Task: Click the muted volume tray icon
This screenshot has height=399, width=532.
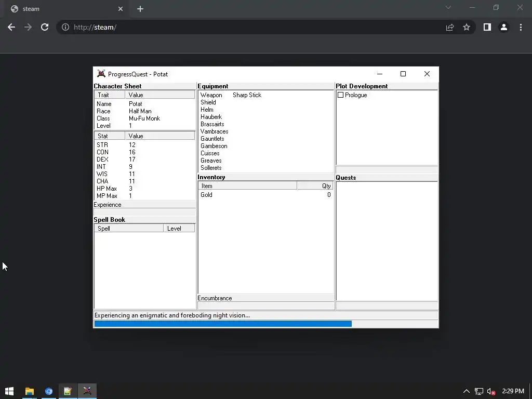Action: (x=491, y=392)
